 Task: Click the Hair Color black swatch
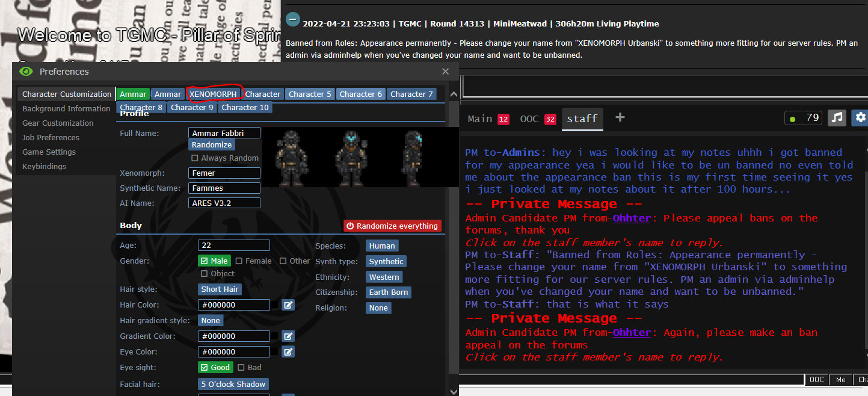[x=275, y=305]
